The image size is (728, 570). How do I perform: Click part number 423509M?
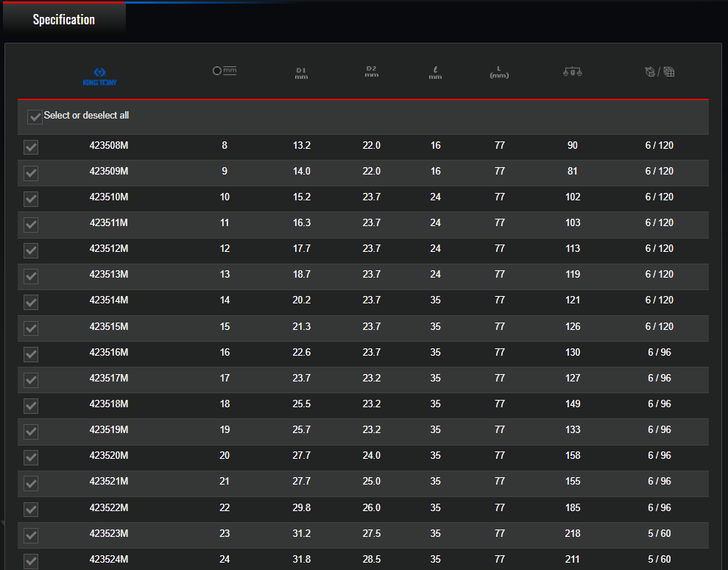coord(109,171)
